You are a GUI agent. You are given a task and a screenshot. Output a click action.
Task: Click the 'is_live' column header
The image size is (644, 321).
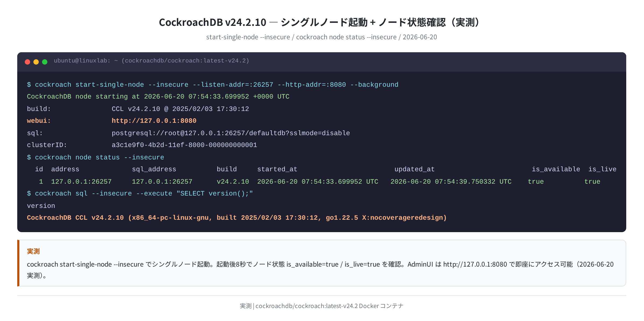(x=602, y=169)
